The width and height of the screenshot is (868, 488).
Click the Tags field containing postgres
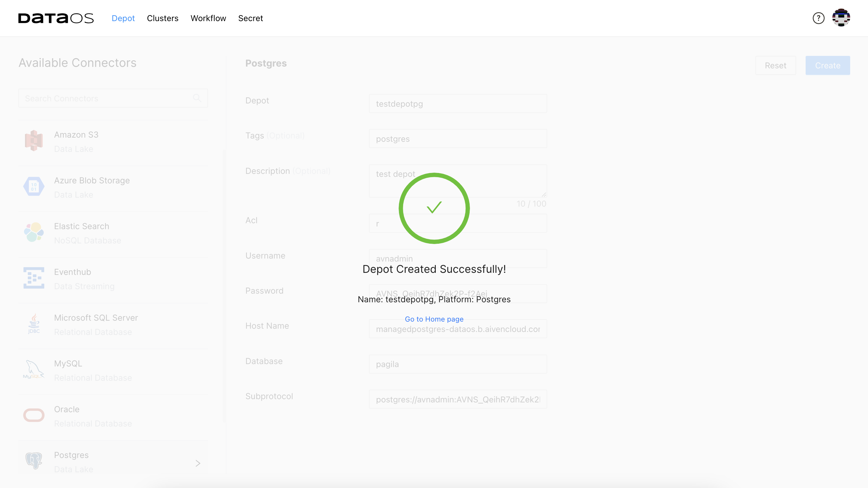tap(457, 138)
